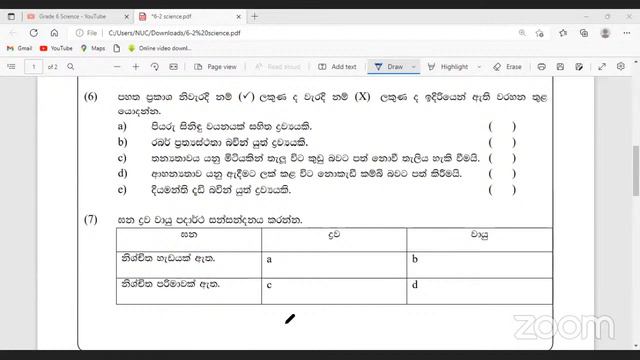Image resolution: width=640 pixels, height=360 pixels.
Task: Enter full screen PDF view
Action: [602, 67]
